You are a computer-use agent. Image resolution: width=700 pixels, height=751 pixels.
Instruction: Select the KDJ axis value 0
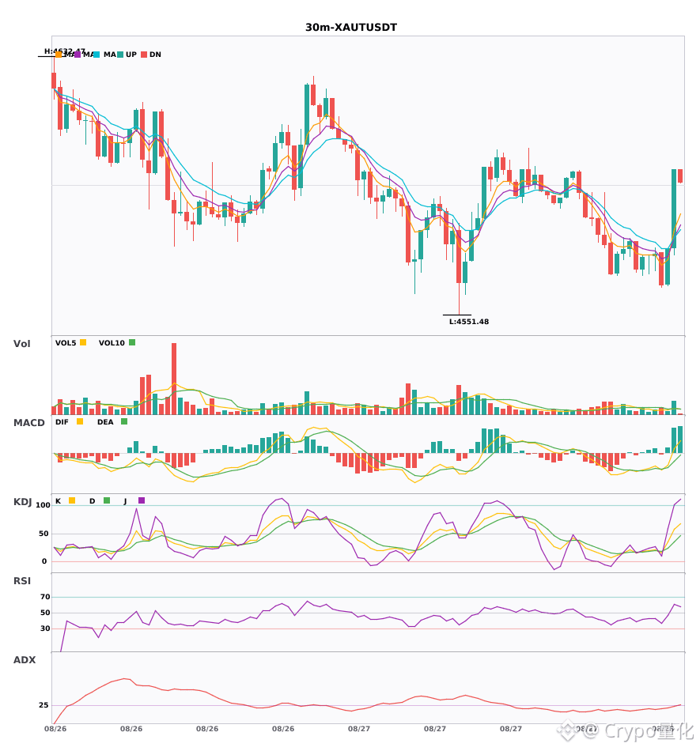pyautogui.click(x=44, y=561)
